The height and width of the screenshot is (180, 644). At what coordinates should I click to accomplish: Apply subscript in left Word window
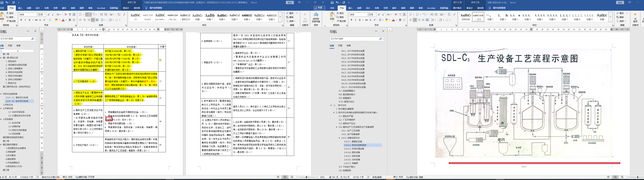[x=41, y=20]
